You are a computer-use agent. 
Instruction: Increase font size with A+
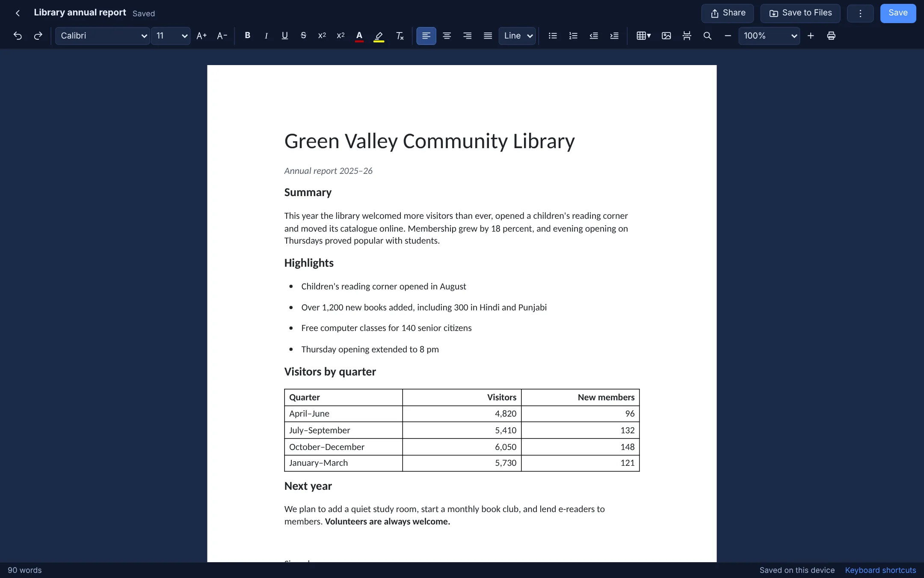pyautogui.click(x=201, y=36)
